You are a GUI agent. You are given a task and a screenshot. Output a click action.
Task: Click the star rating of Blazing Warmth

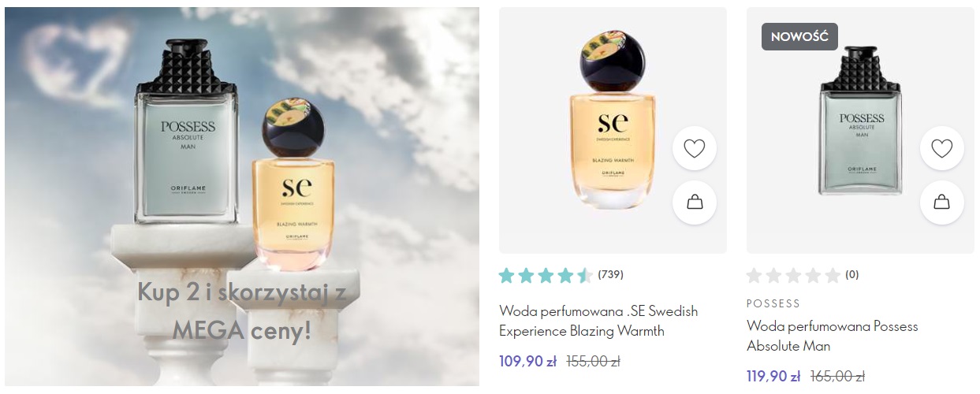[546, 276]
